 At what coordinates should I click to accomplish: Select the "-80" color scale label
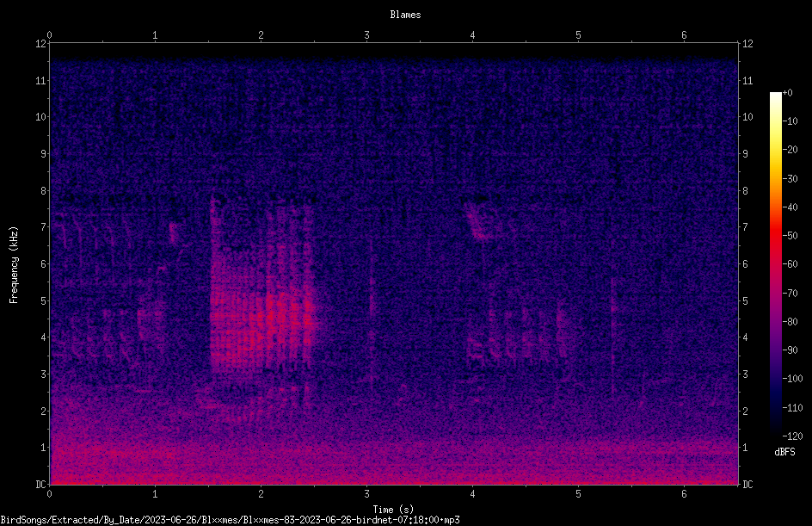pos(790,322)
